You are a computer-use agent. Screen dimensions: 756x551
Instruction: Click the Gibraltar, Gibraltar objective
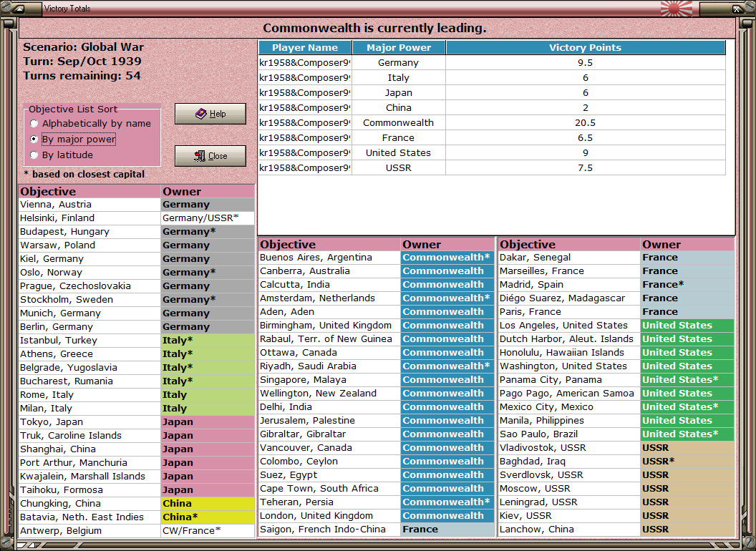point(329,434)
